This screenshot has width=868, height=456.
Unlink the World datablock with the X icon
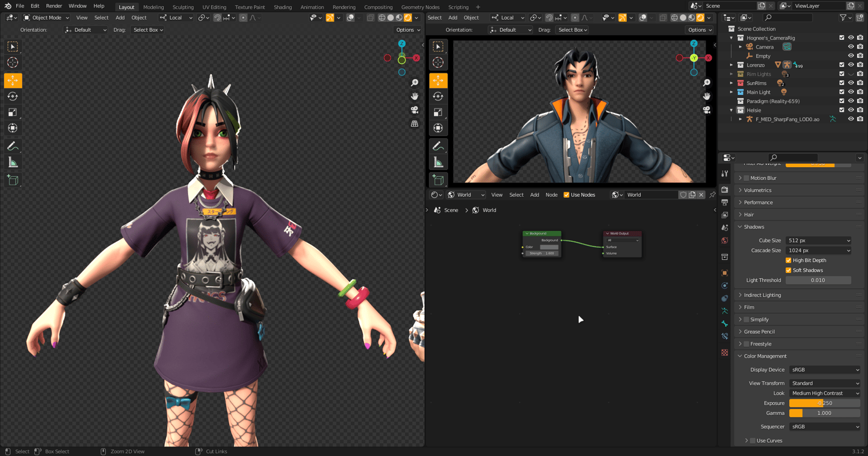pos(701,195)
